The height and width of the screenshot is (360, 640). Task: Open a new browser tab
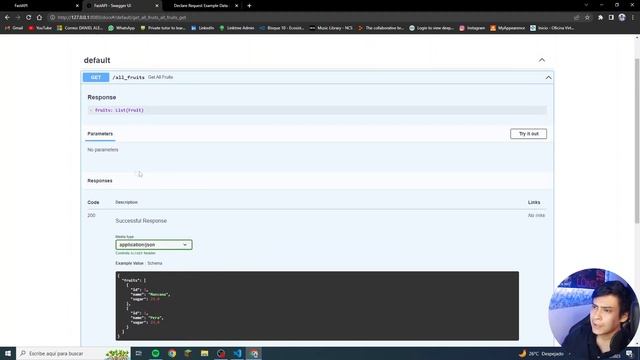[x=249, y=6]
